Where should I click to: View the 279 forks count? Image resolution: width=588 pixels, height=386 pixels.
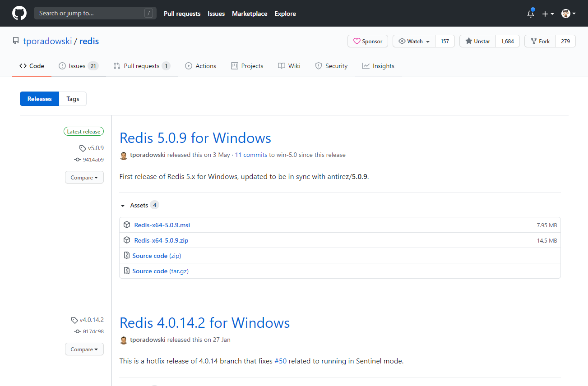[565, 41]
